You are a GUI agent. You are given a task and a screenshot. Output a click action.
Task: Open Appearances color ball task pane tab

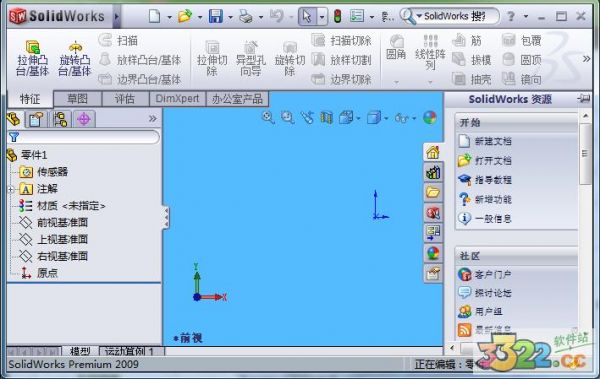[x=433, y=253]
